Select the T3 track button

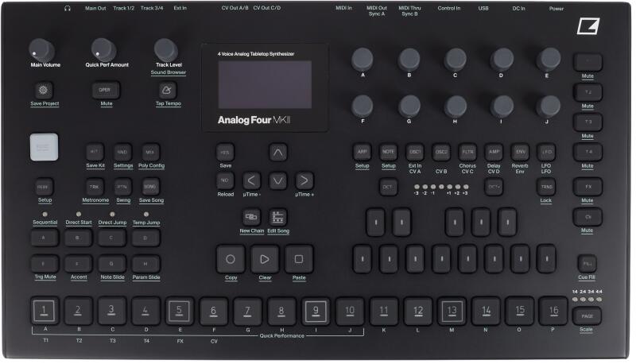coord(588,122)
